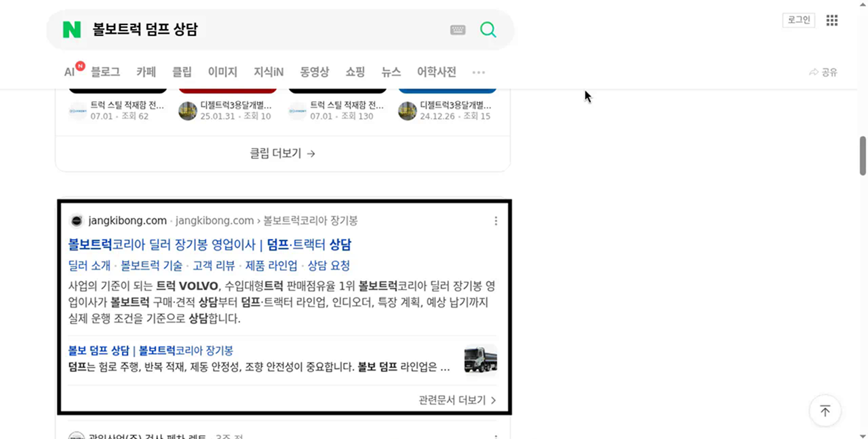Click channel avatar of 24.12.26 clip
Screen dimensions: 868x439
pyautogui.click(x=408, y=111)
